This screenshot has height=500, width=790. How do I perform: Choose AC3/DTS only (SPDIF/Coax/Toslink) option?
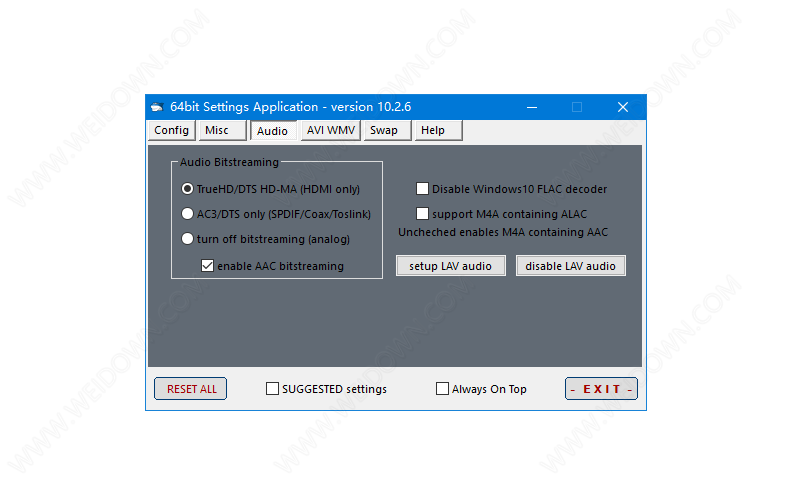(187, 213)
